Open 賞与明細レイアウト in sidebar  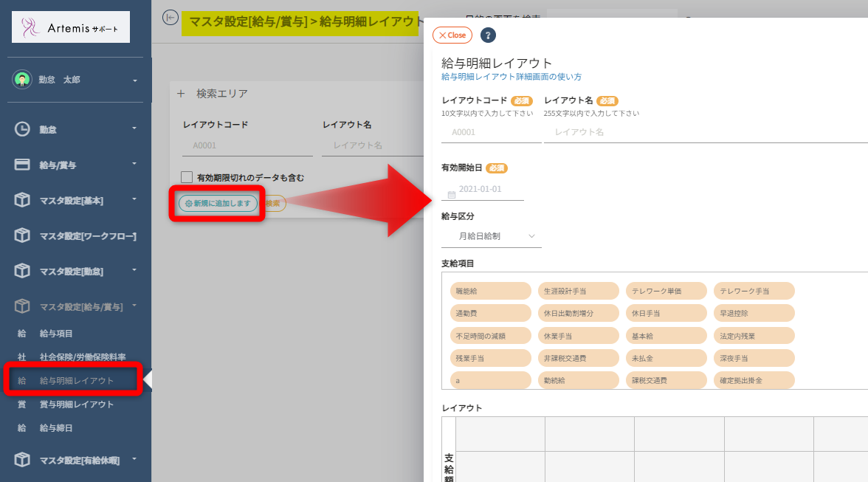pyautogui.click(x=77, y=404)
